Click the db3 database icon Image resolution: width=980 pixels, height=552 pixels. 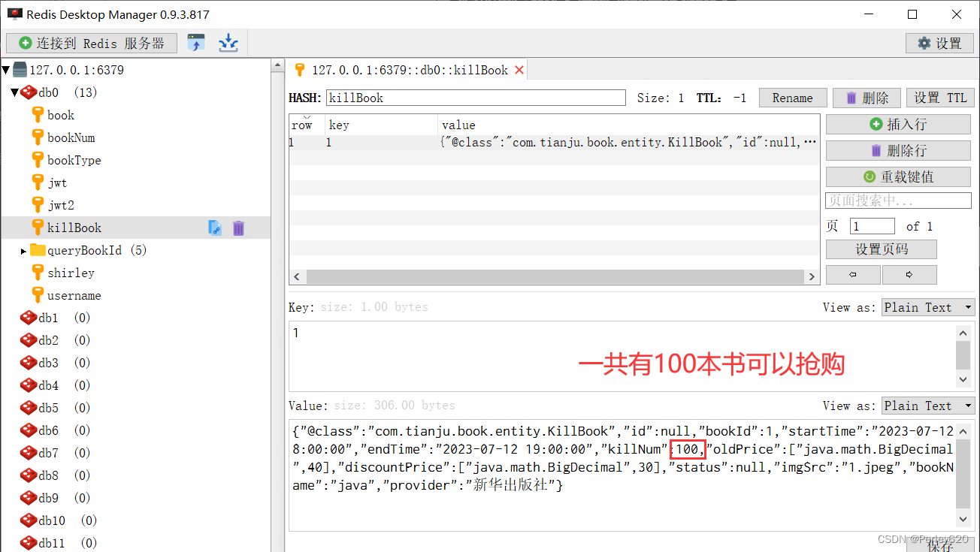point(29,363)
